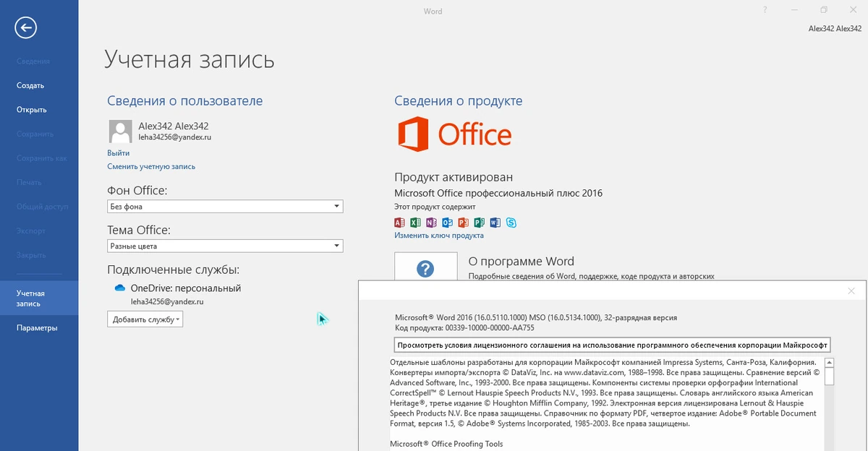Click the leha34256@yandex.ru email under OneDrive

[x=167, y=301]
